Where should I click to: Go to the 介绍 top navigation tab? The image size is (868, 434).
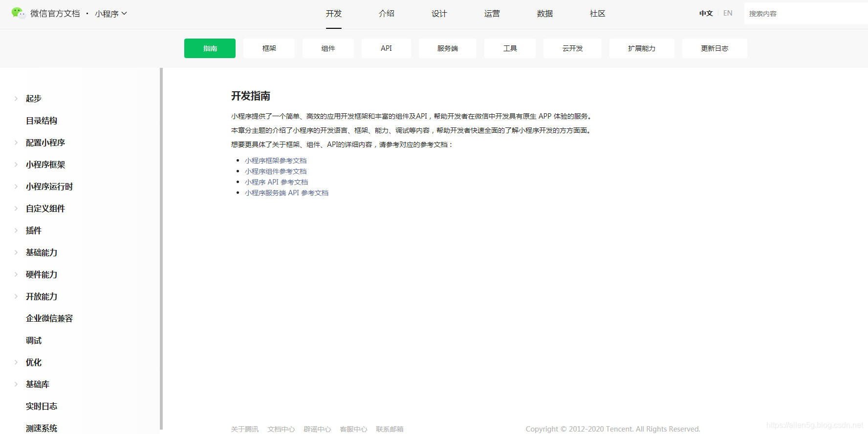point(387,14)
